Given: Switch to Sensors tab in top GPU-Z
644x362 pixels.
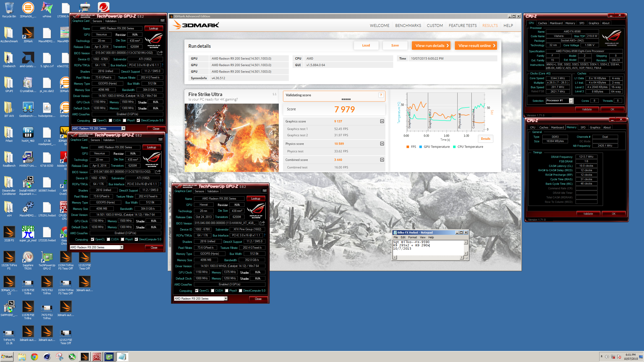Looking at the screenshot, I should pos(97,21).
